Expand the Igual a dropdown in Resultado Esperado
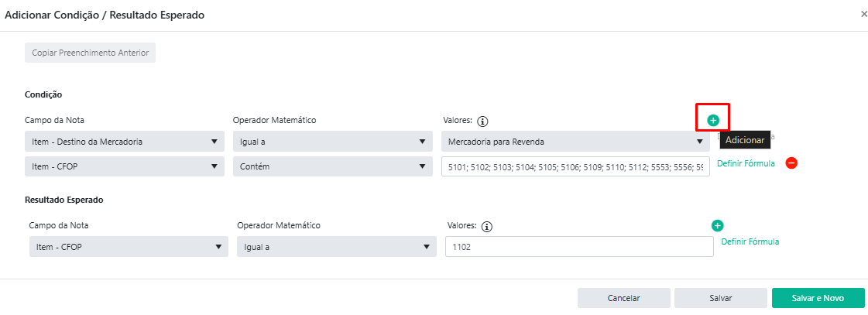The height and width of the screenshot is (315, 868). click(336, 247)
